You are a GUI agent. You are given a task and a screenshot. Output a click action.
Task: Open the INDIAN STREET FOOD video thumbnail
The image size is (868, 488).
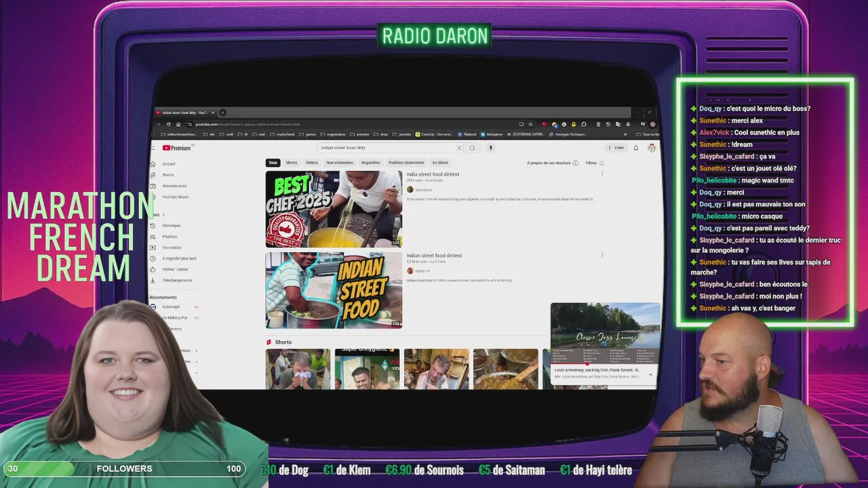(334, 290)
